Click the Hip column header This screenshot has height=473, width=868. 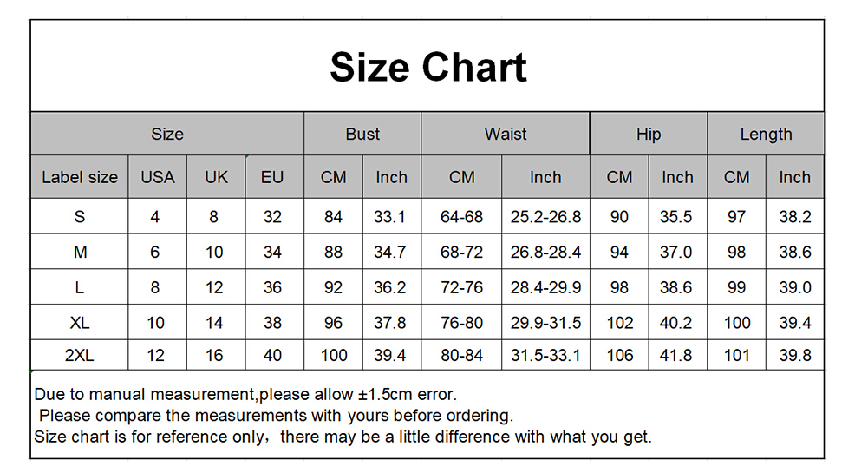[x=648, y=134]
